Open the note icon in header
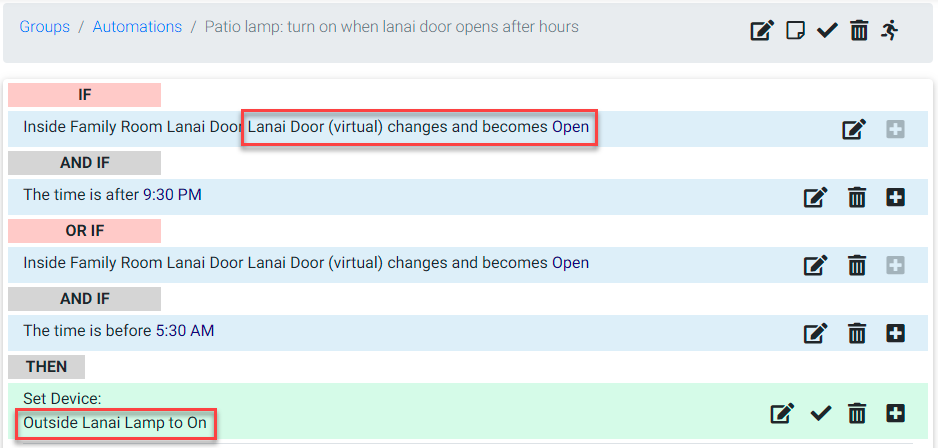The height and width of the screenshot is (448, 938). click(795, 30)
